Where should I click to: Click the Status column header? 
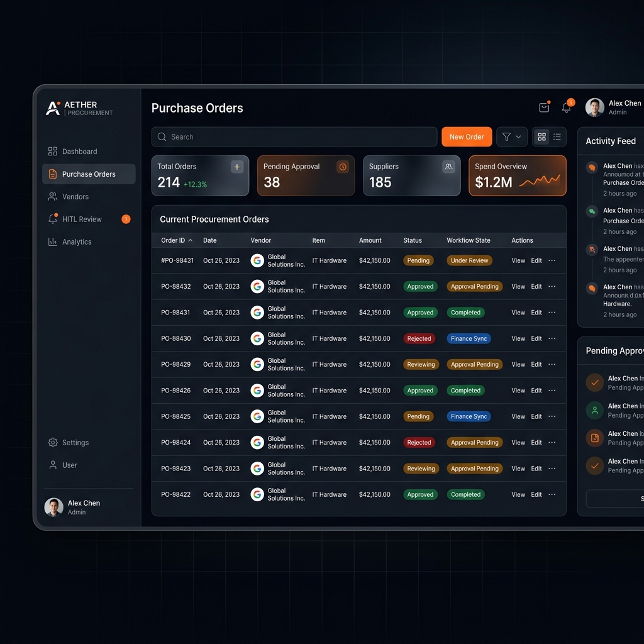point(413,240)
